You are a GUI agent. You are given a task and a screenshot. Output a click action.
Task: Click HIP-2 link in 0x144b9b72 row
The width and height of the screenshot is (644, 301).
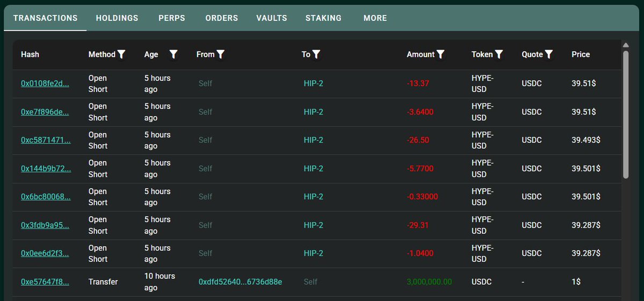point(313,169)
